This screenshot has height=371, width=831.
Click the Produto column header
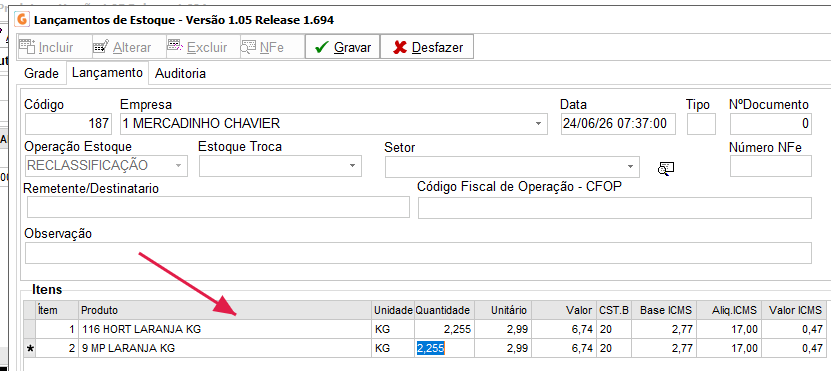225,310
